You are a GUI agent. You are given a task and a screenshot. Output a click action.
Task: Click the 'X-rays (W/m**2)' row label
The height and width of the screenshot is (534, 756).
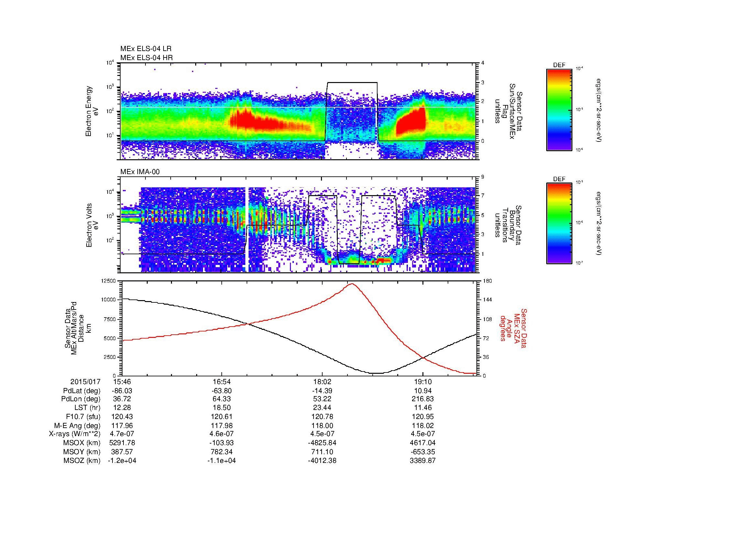pos(74,434)
